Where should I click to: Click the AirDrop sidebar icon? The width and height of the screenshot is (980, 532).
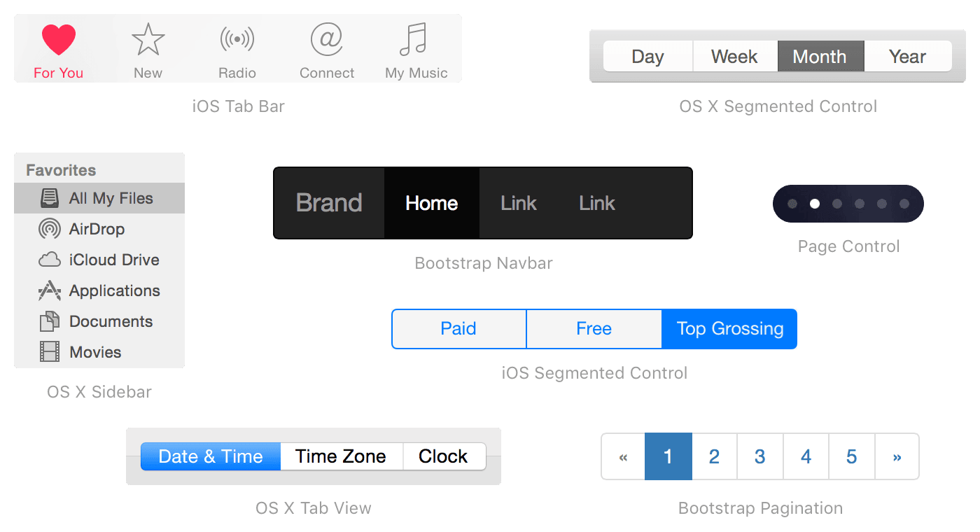pos(50,229)
